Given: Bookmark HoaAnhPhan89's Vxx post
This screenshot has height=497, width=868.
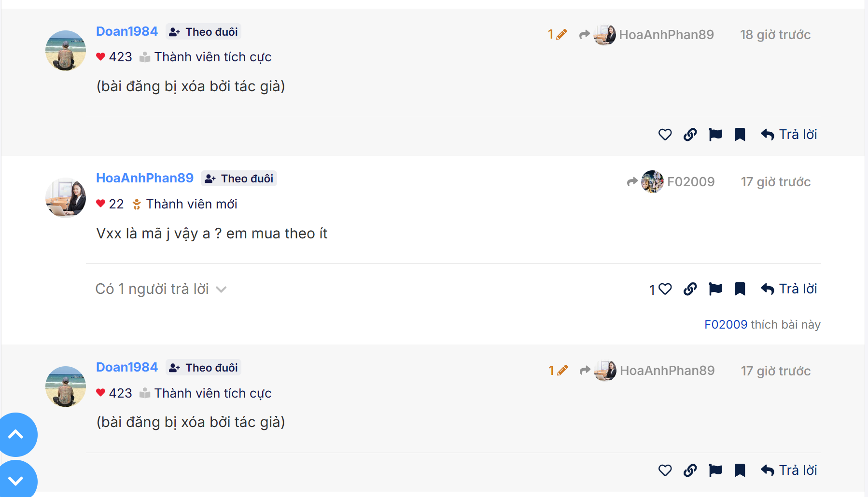Looking at the screenshot, I should click(x=740, y=289).
